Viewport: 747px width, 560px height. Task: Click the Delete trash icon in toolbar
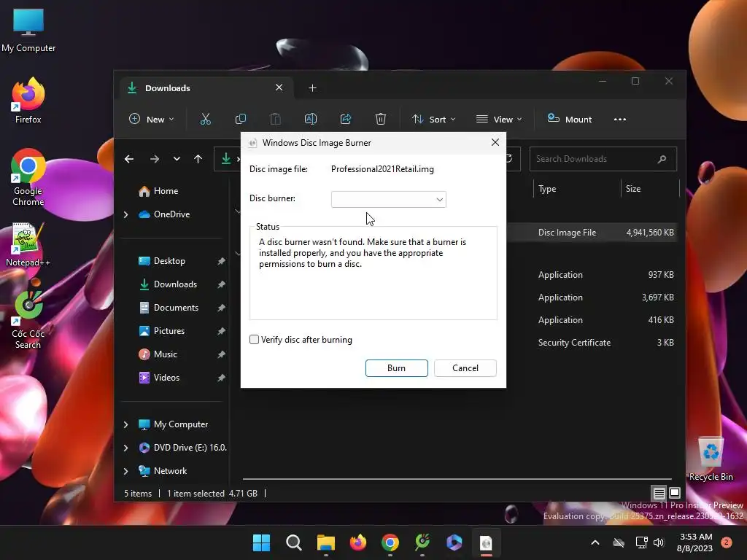[x=381, y=119]
